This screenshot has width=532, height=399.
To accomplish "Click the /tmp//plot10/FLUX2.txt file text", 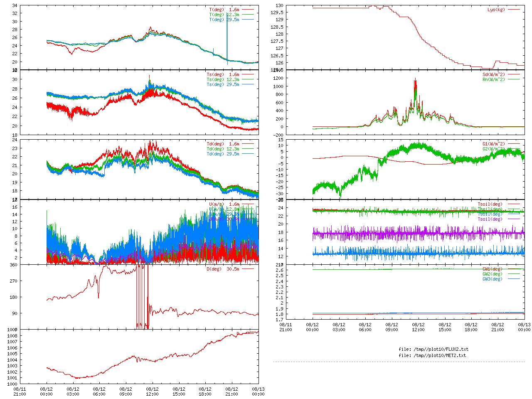I will 433,349.
